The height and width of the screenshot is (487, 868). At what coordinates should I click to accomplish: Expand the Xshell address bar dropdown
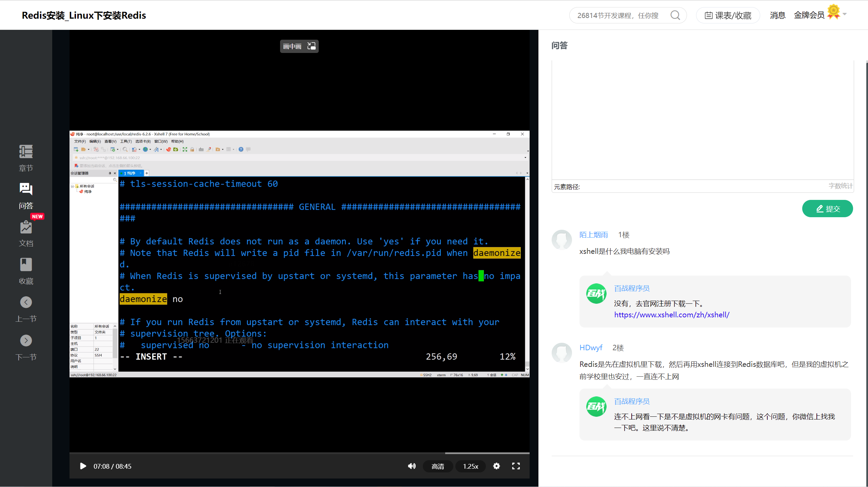pyautogui.click(x=525, y=157)
